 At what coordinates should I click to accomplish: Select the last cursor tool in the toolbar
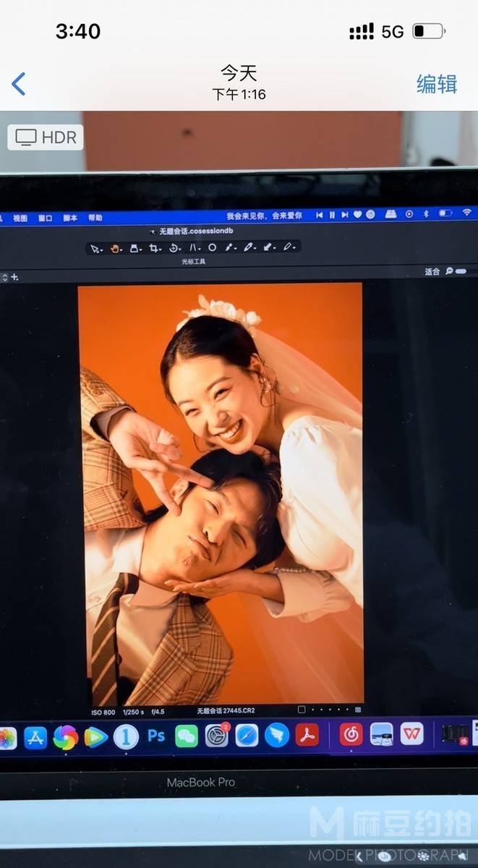289,247
